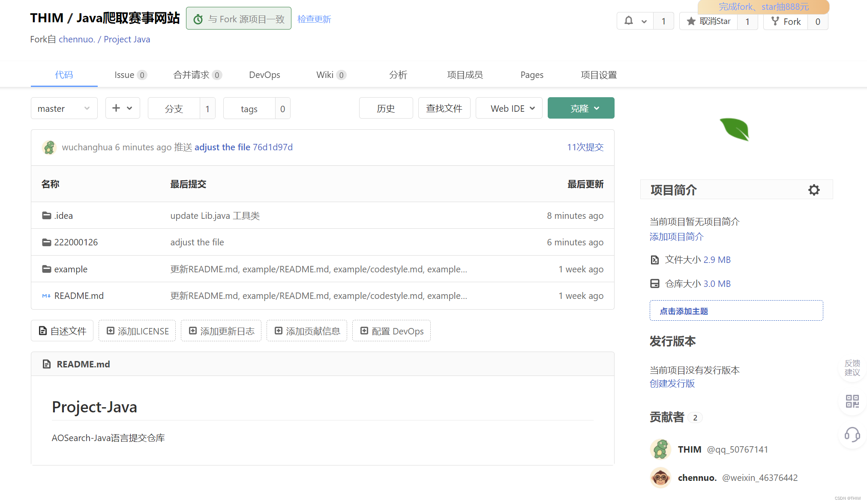Open the adjust the file commit link
The image size is (867, 504).
click(x=222, y=147)
